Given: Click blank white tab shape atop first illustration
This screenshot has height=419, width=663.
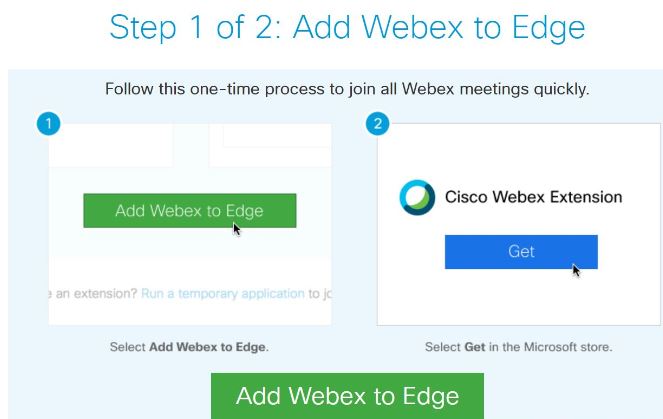Looking at the screenshot, I should 277,135.
